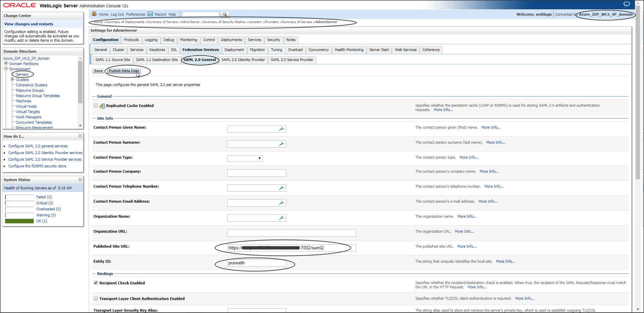Open the Help link
644x313 pixels.
pyautogui.click(x=172, y=14)
